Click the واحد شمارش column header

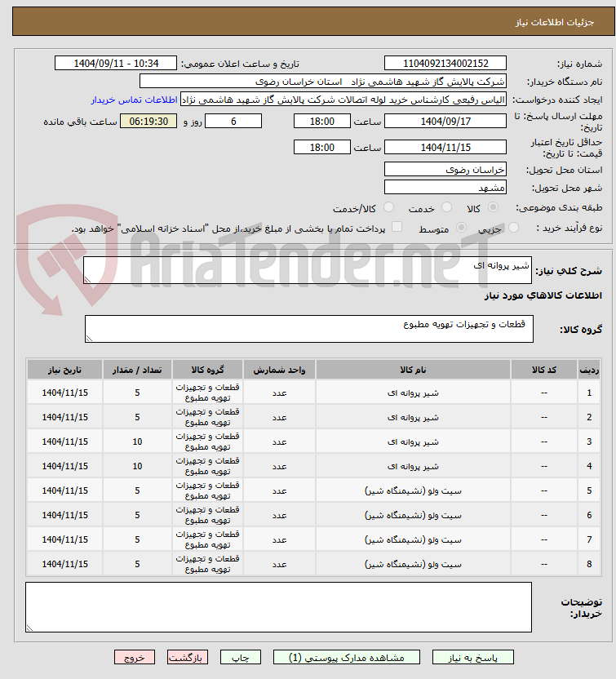pos(279,370)
